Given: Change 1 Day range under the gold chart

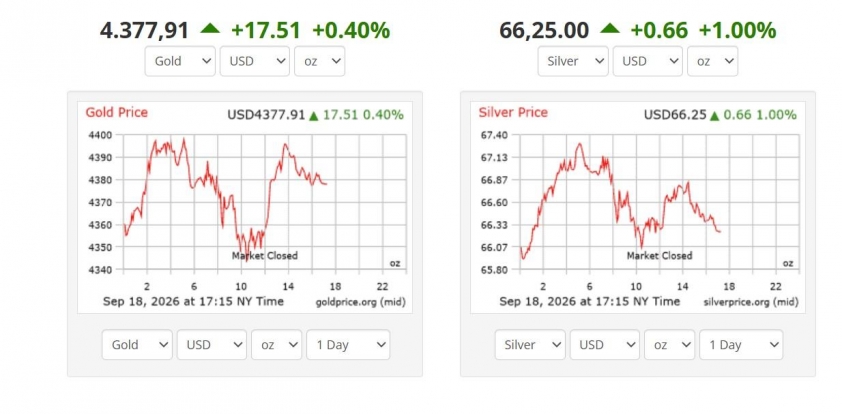Looking at the screenshot, I should (x=349, y=345).
